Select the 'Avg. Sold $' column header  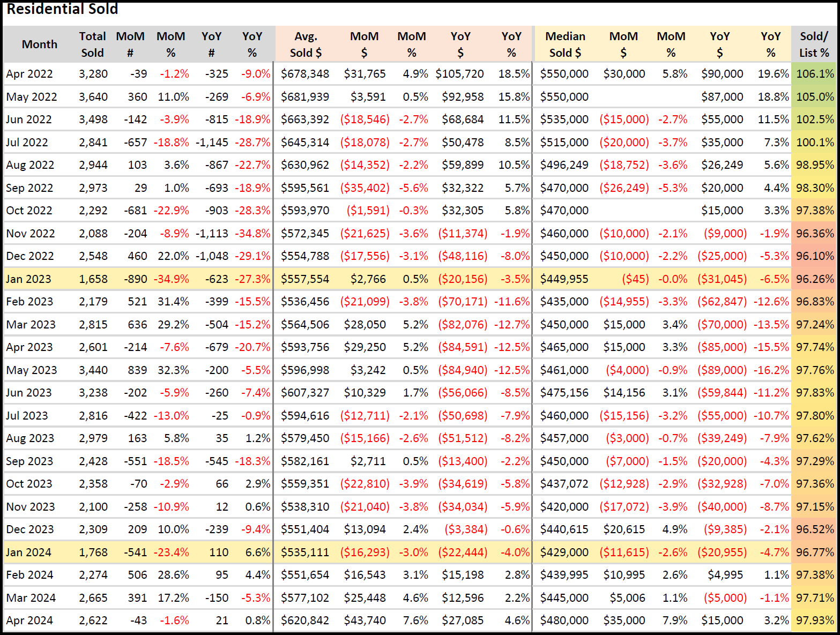coord(306,44)
